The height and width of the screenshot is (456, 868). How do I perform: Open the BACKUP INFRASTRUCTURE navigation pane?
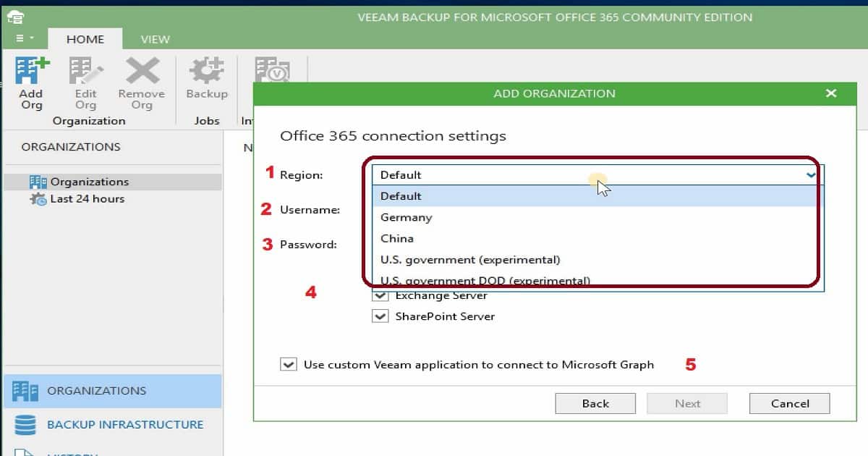click(x=112, y=425)
